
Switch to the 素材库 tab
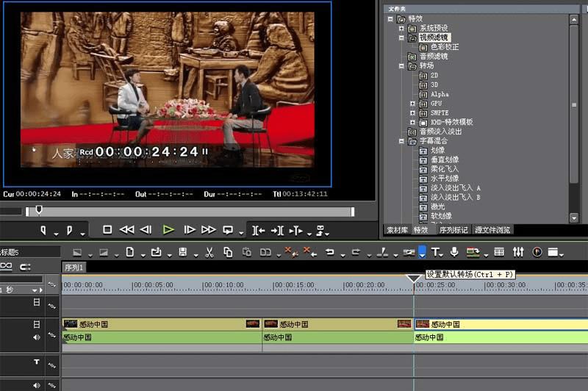[x=397, y=230]
